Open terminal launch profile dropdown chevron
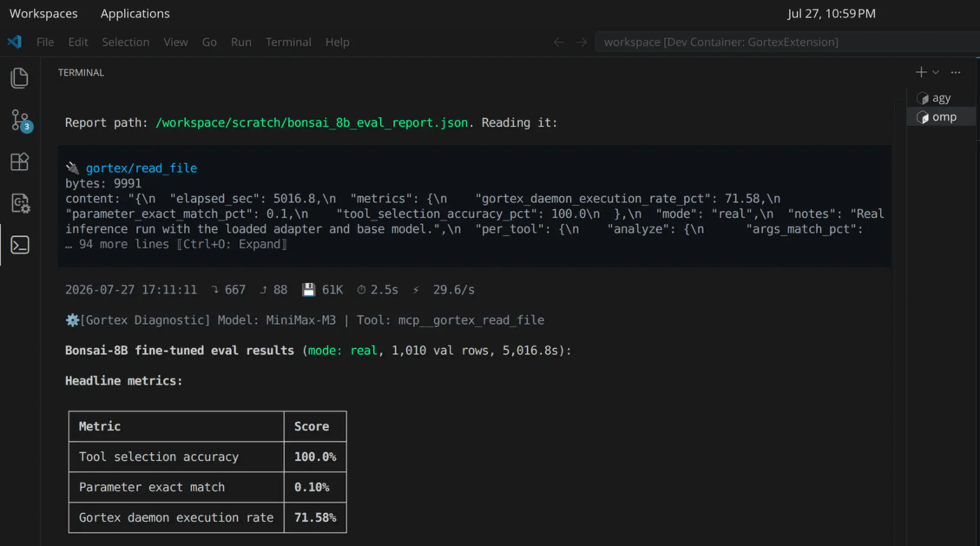The image size is (980, 546). tap(936, 72)
